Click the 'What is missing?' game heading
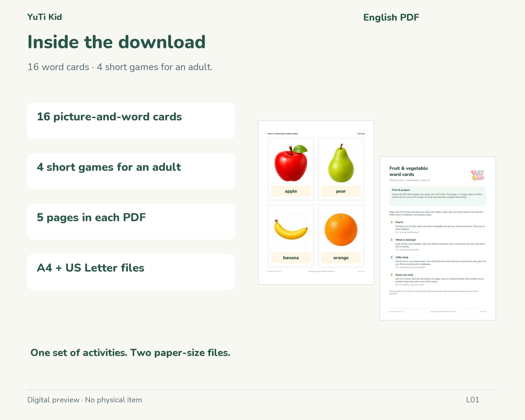This screenshot has height=420, width=525. [406, 240]
